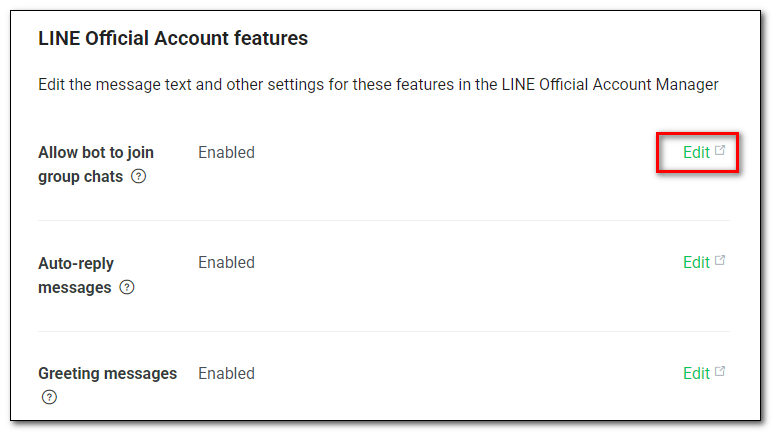
Task: Open help icon beside group chats label
Action: (x=138, y=176)
